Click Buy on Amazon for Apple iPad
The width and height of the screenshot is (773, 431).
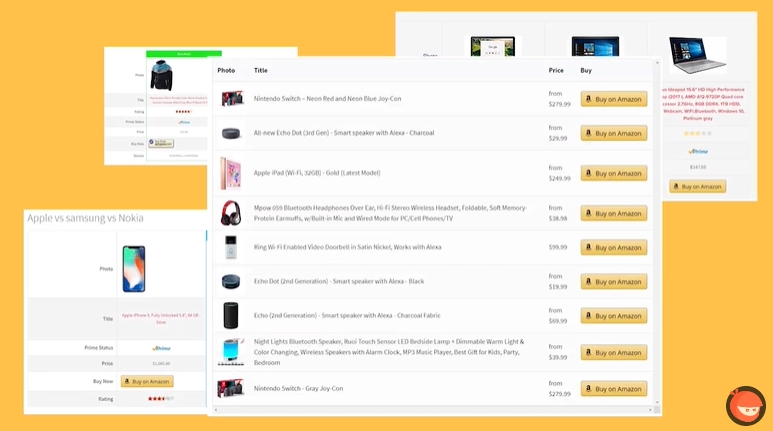click(x=614, y=173)
